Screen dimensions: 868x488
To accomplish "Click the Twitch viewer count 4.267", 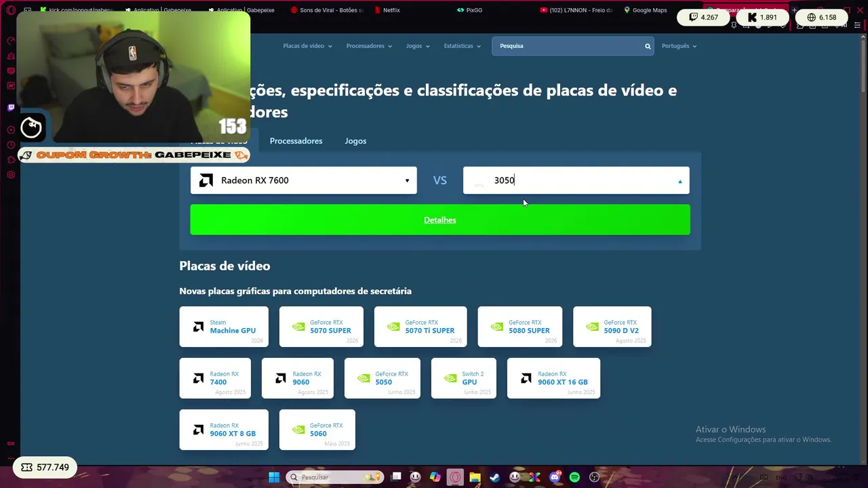I will click(x=704, y=18).
